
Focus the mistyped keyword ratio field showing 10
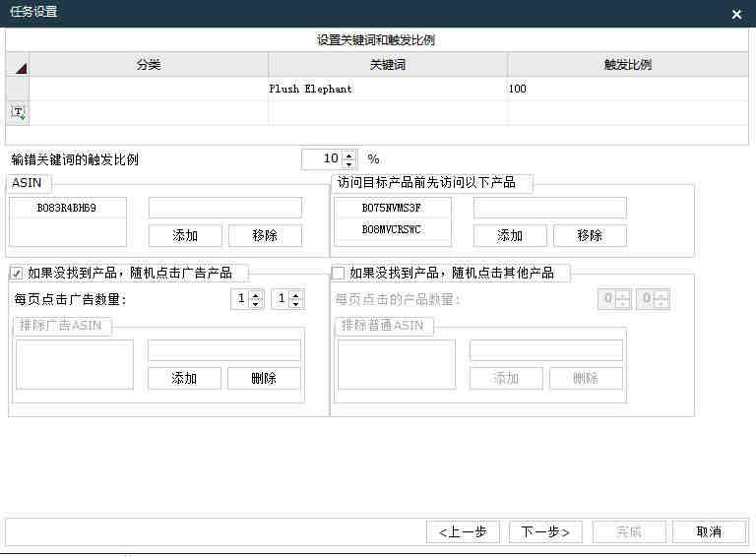(x=322, y=158)
